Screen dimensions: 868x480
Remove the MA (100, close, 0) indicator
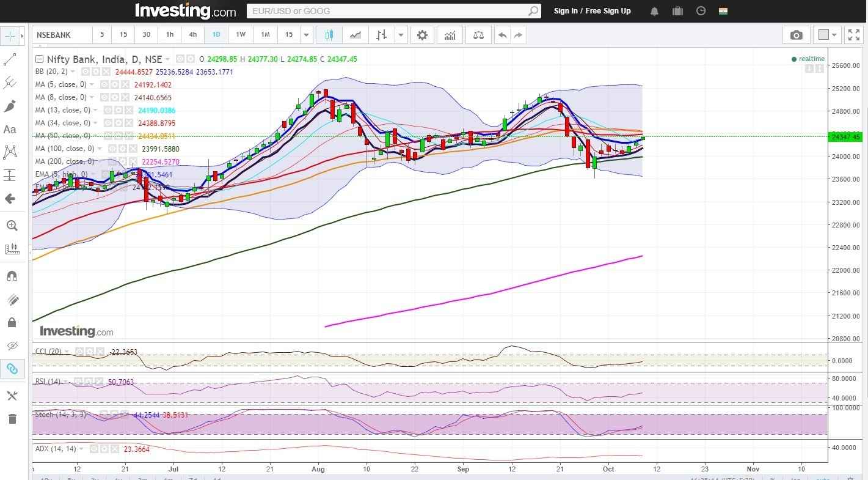click(131, 149)
